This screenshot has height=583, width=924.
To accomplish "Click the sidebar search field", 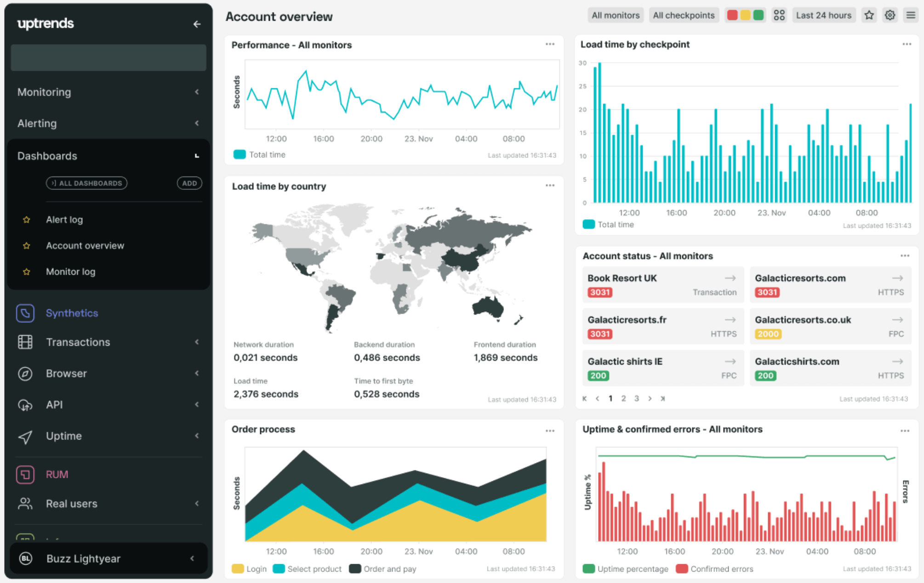I will click(108, 57).
